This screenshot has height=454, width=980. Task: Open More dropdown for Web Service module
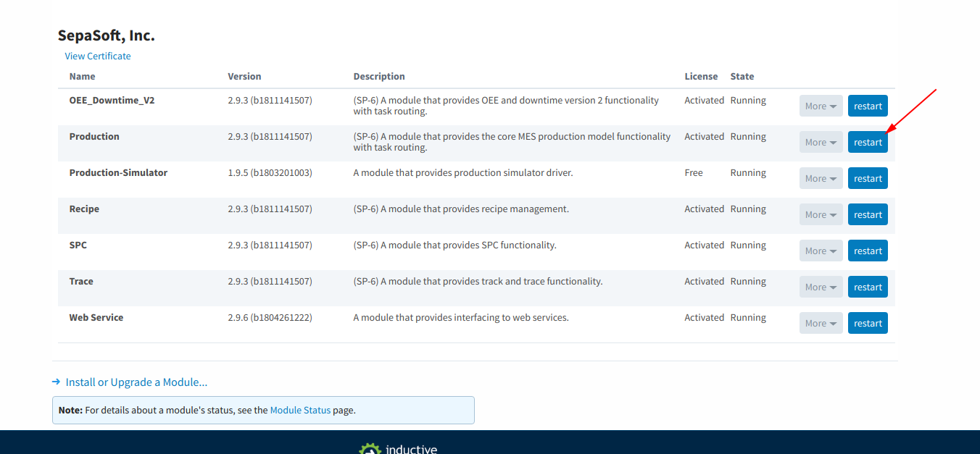(821, 323)
